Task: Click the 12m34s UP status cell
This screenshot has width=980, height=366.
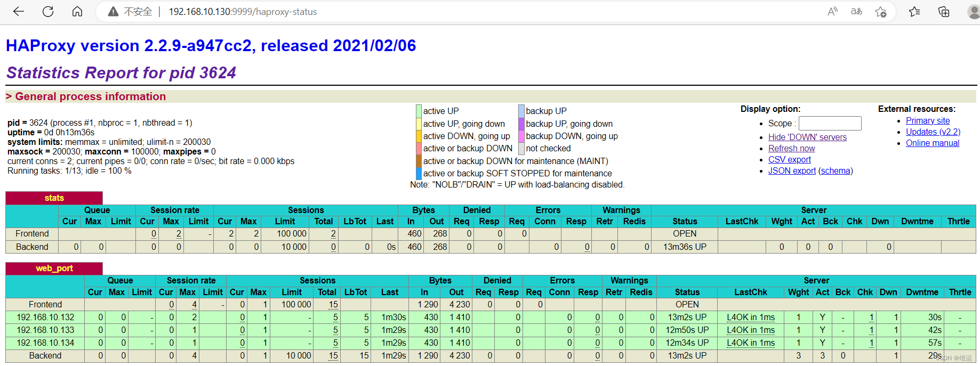Action: [687, 343]
